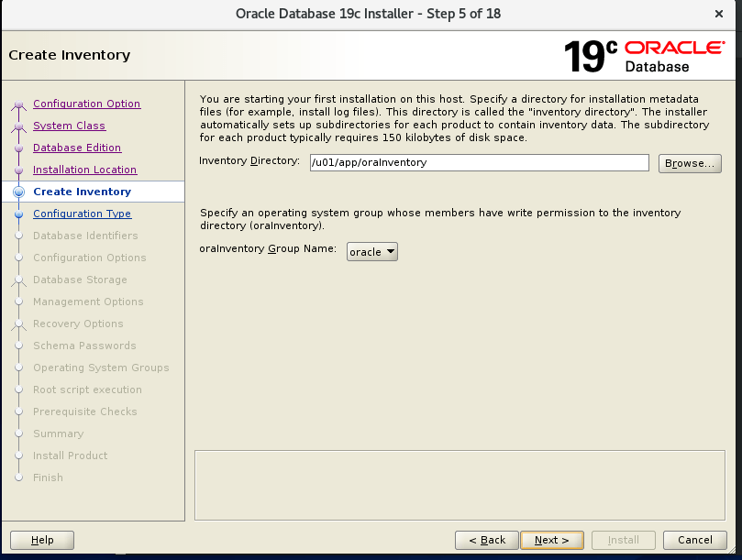Click the Configuration Options step label
The height and width of the screenshot is (560, 742).
[x=90, y=258]
